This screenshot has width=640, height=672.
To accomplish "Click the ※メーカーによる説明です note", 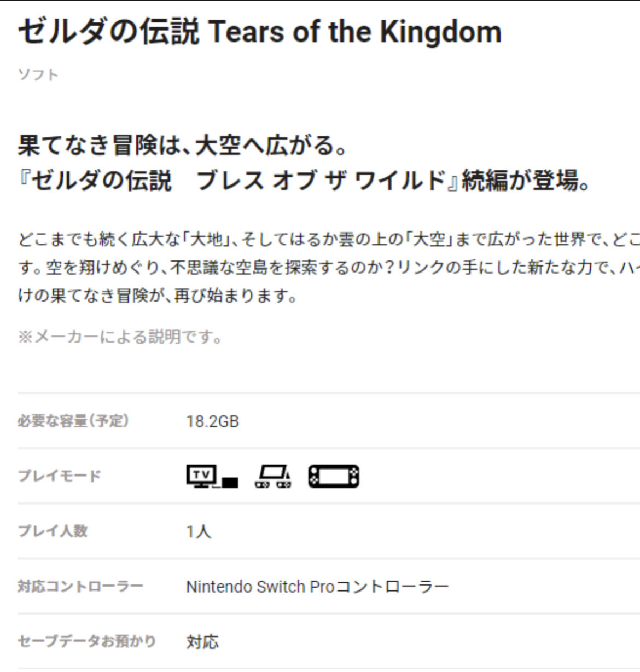I will 120,337.
